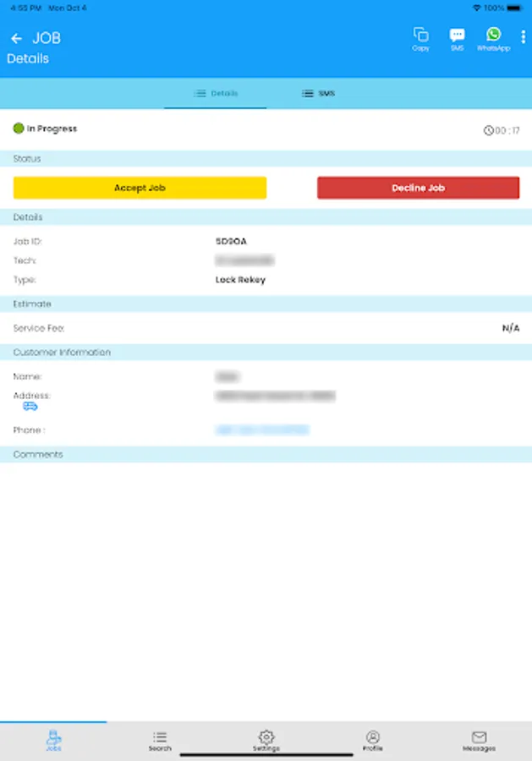532x761 pixels.
Task: Open Messages in bottom bar
Action: (479, 741)
